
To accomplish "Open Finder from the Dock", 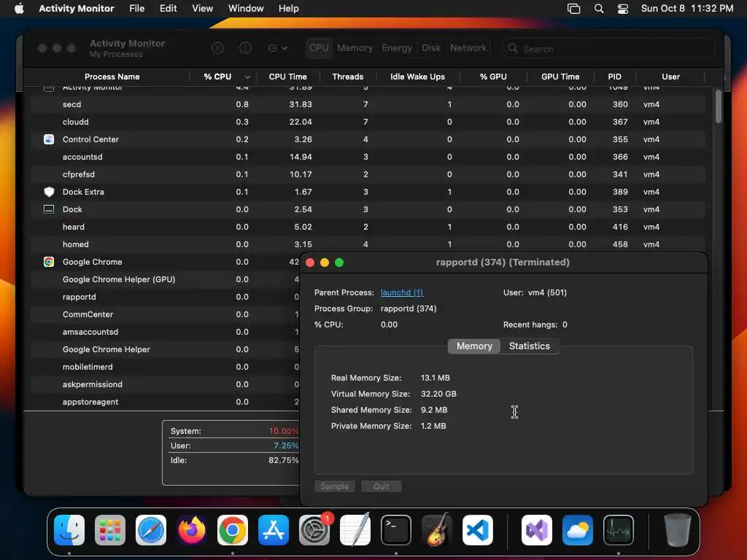I will (x=69, y=530).
